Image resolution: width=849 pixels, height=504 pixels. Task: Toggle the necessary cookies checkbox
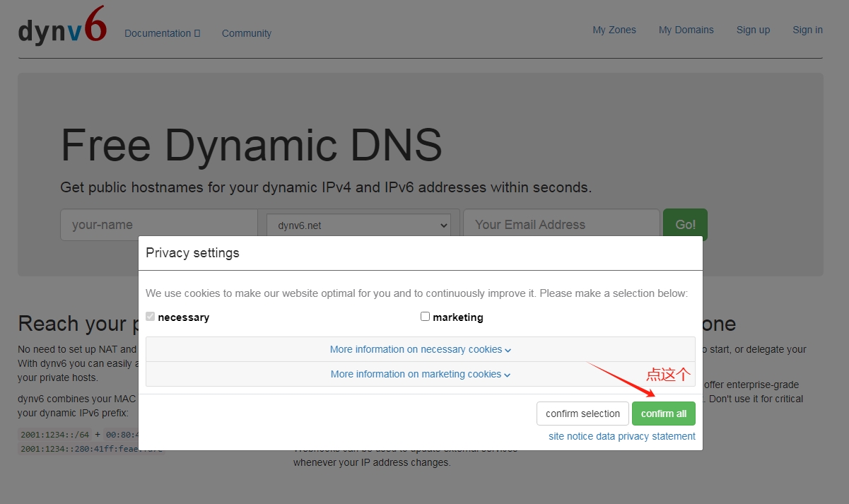click(150, 317)
